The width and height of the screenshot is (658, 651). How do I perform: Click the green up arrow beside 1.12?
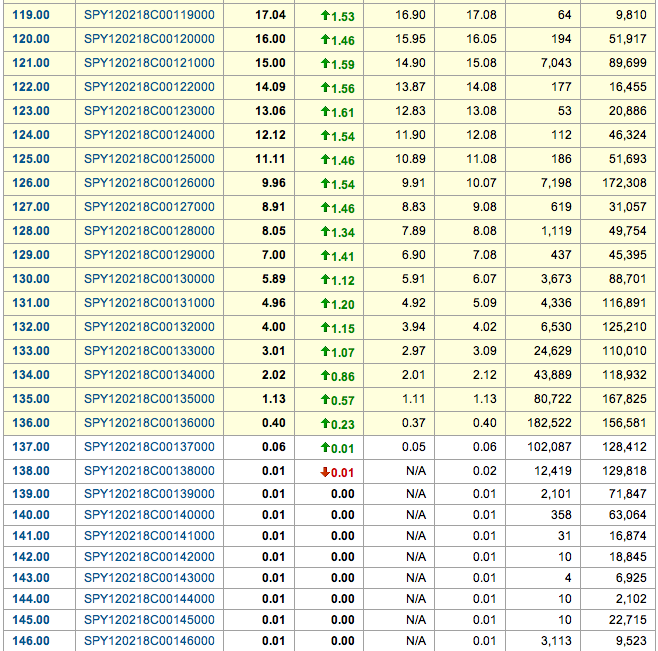[325, 279]
